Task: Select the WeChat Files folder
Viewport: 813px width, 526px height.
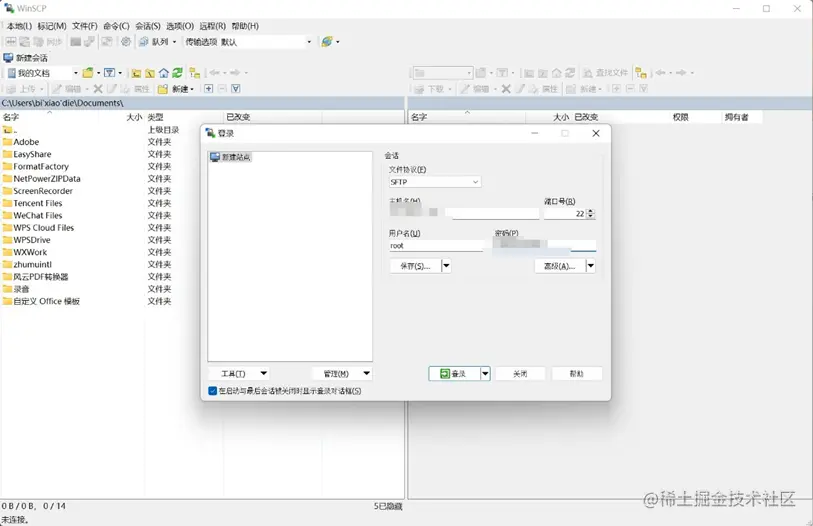Action: click(37, 215)
